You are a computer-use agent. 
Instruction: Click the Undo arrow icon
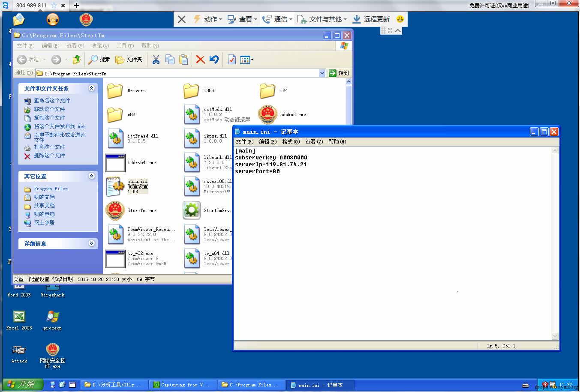214,60
